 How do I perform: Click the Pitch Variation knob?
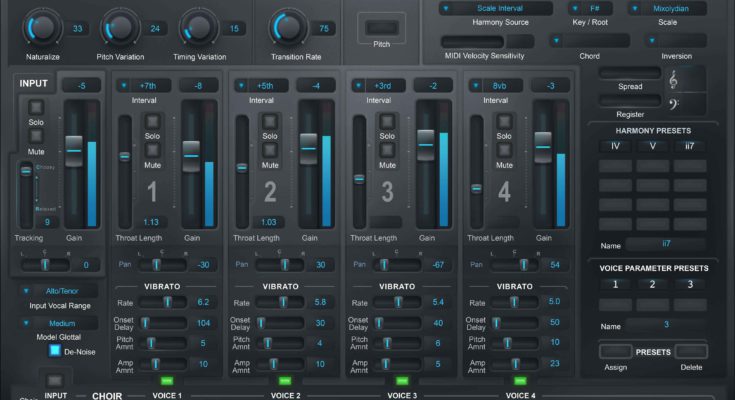(x=119, y=26)
